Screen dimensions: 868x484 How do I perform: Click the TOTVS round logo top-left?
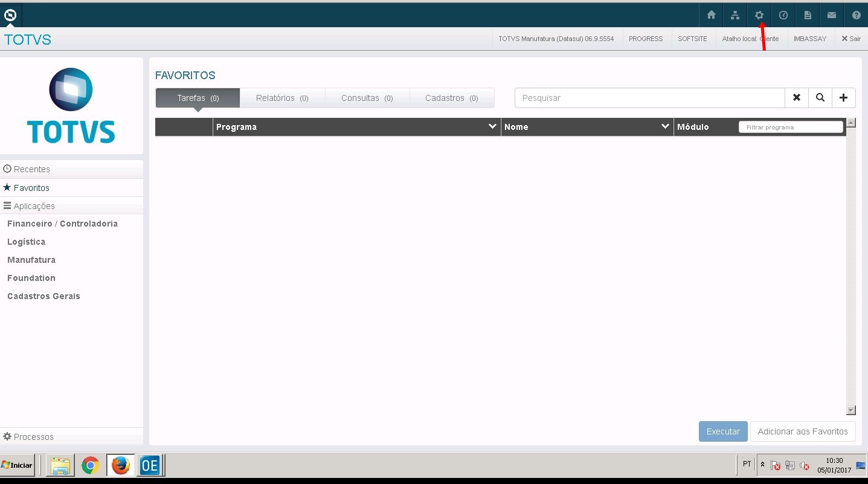(10, 15)
